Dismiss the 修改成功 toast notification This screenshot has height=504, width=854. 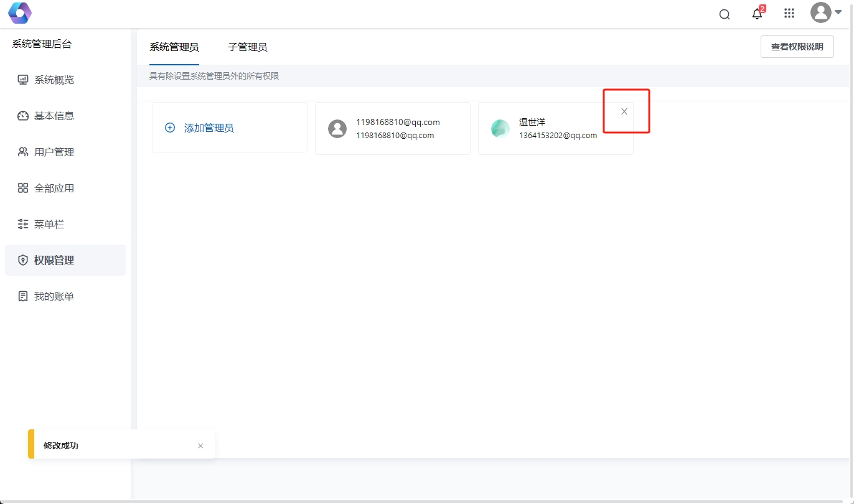coord(200,446)
